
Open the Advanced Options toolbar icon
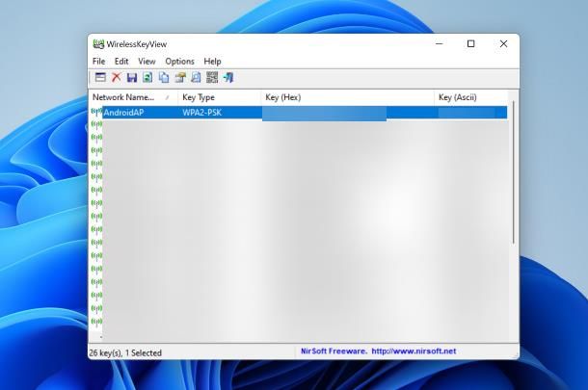tap(100, 77)
